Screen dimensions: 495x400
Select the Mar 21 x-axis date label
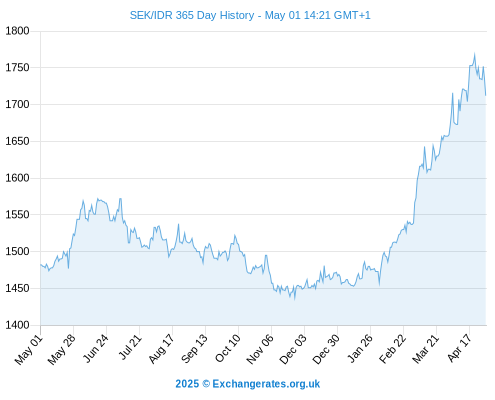(426, 349)
